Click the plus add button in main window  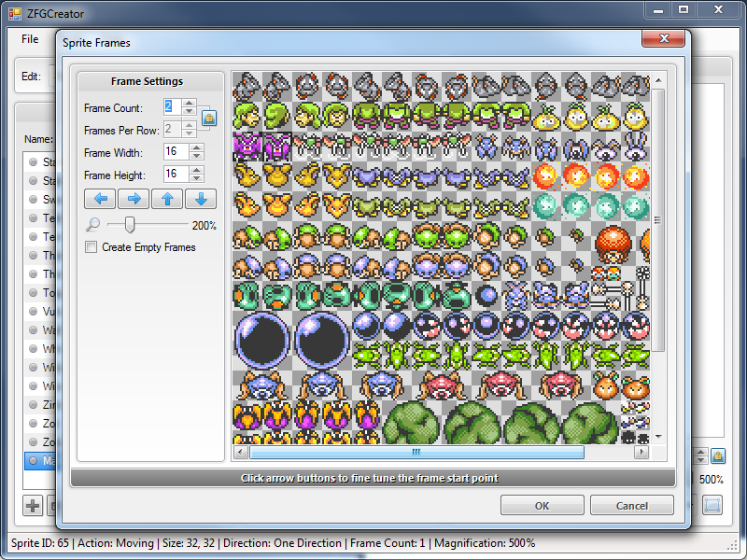click(33, 505)
